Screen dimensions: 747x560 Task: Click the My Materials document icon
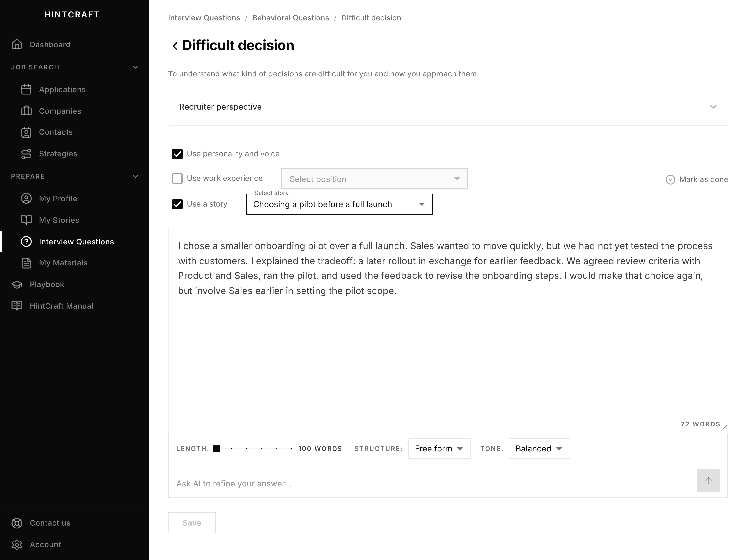coord(26,263)
